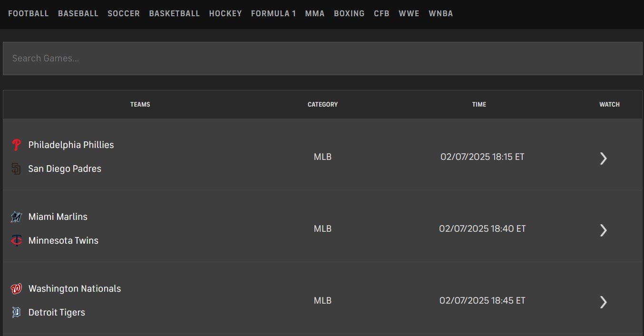Open the Formula 1 section

(x=273, y=13)
